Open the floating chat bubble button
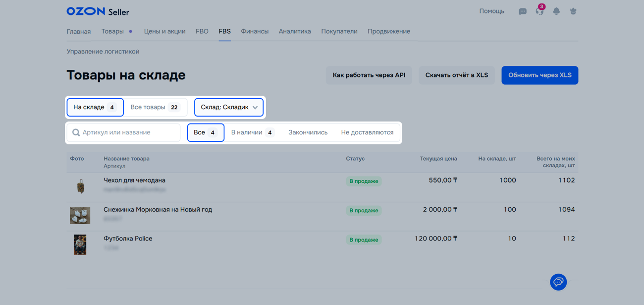 (x=558, y=282)
